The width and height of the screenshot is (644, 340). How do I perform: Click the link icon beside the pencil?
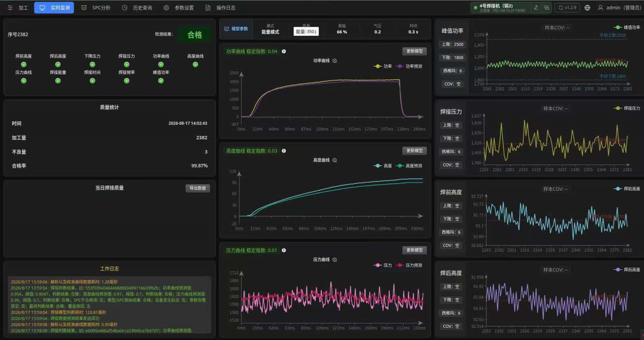[546, 8]
